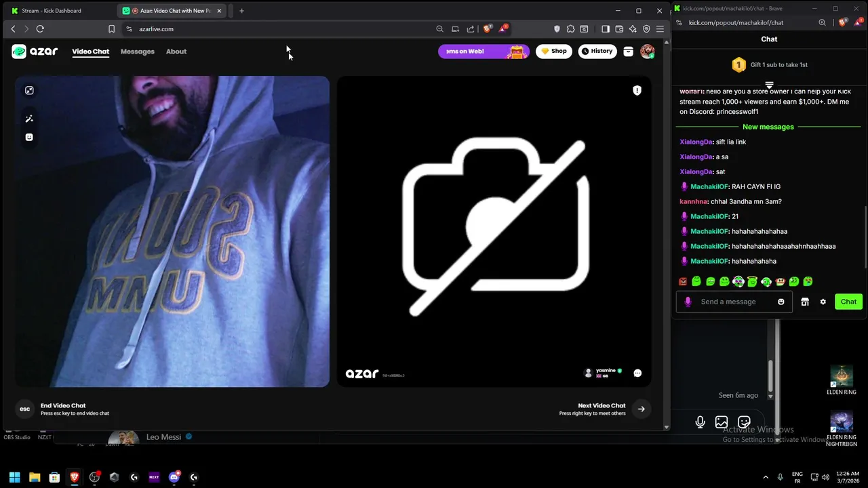Viewport: 868px width, 488px height.
Task: Click the azarlive.com address bar
Action: pos(278,29)
